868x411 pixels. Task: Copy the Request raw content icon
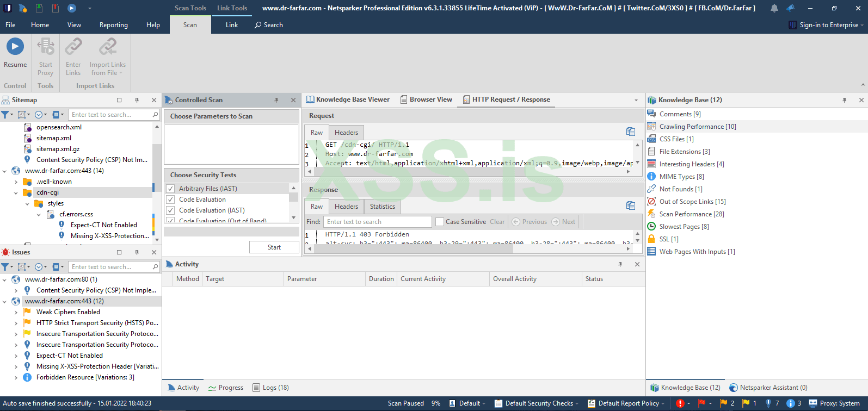631,132
